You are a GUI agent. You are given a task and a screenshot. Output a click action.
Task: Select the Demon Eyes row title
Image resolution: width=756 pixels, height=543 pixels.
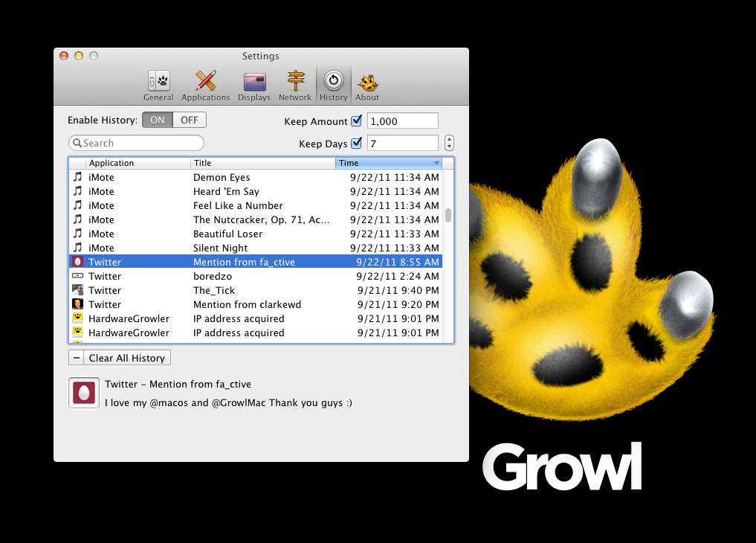click(x=222, y=177)
